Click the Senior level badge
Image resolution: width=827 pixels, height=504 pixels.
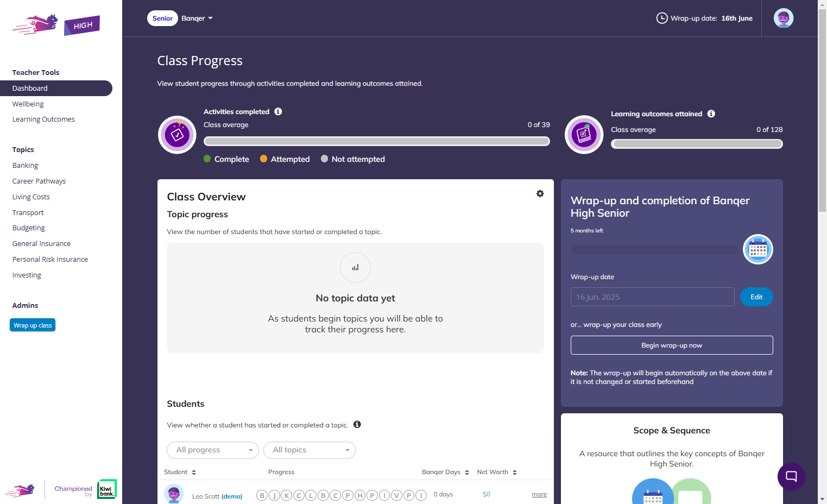tap(162, 18)
